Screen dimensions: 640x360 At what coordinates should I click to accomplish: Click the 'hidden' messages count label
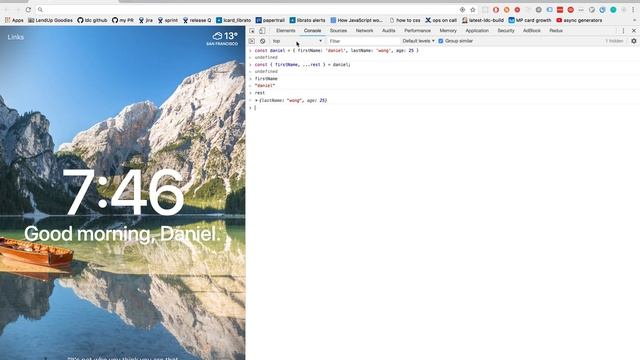(x=614, y=41)
